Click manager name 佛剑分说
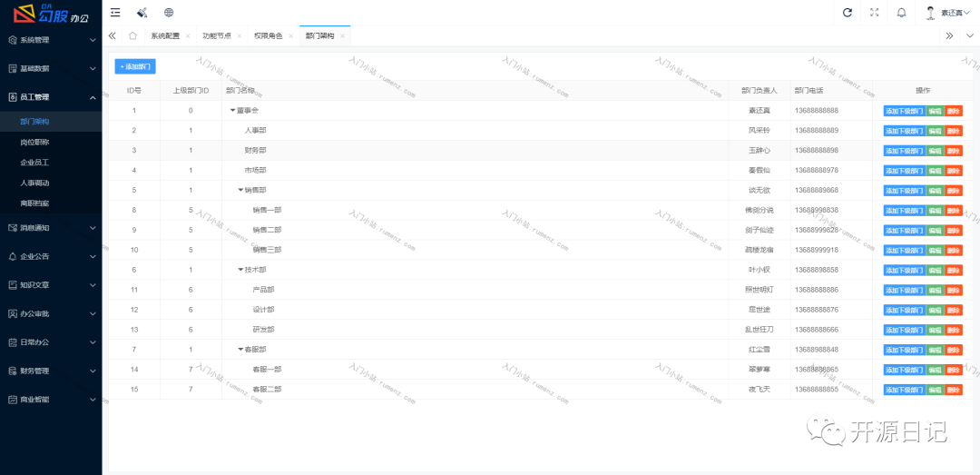 [759, 211]
